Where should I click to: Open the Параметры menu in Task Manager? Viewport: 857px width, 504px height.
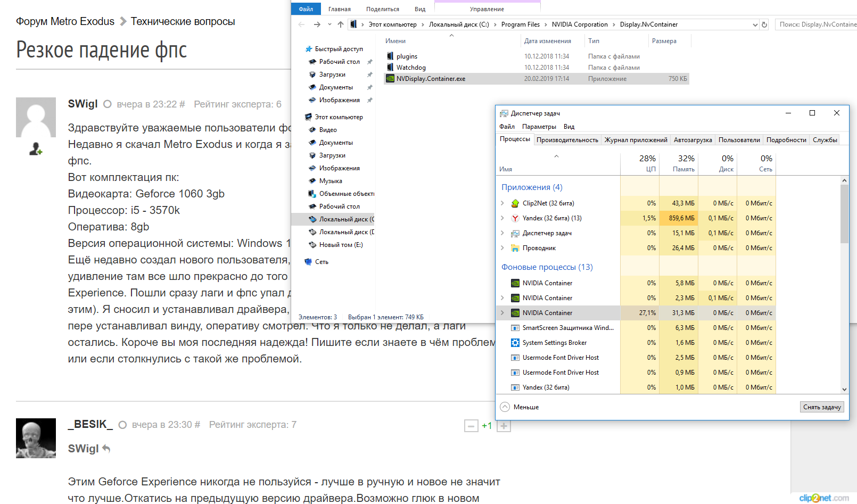click(x=539, y=127)
